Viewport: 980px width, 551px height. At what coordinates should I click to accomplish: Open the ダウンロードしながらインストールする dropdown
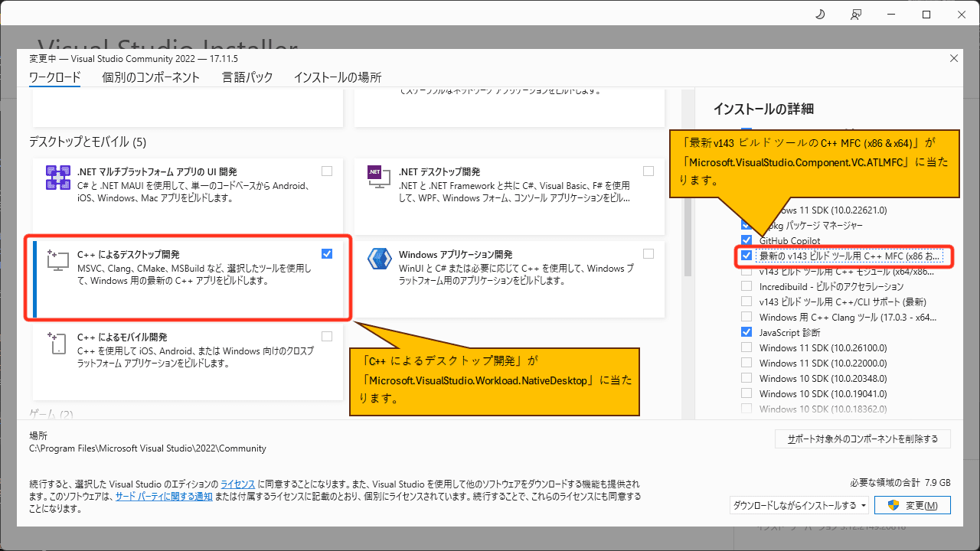click(798, 505)
